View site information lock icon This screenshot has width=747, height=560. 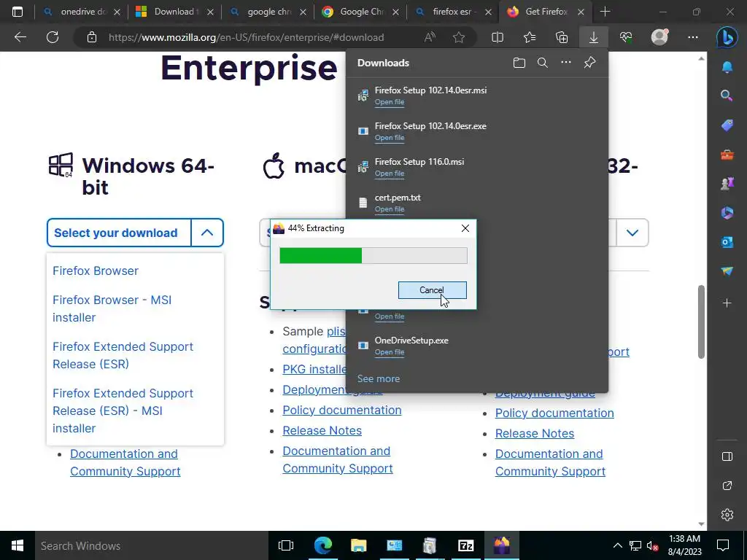tap(92, 37)
